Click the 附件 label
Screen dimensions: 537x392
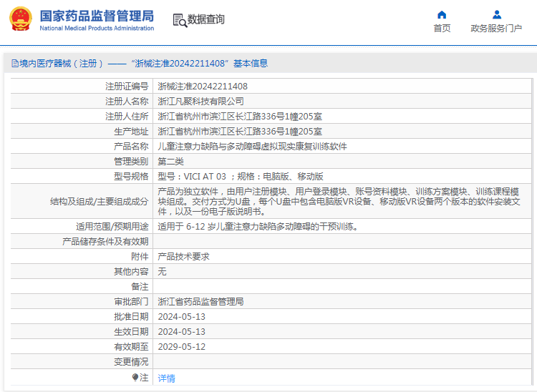tap(140, 257)
